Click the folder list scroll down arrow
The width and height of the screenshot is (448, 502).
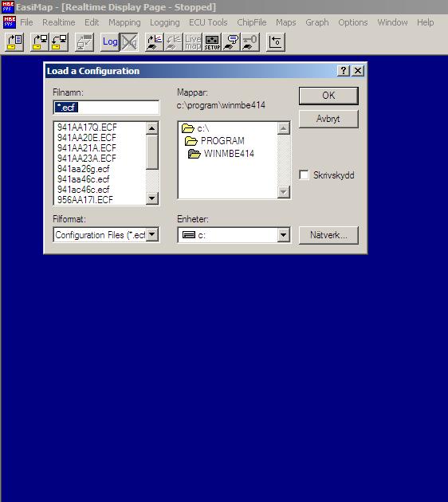[x=284, y=192]
